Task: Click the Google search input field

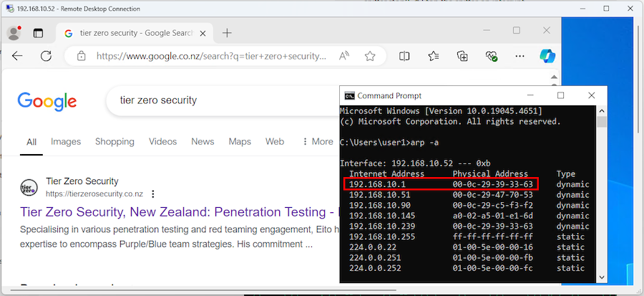Action: tap(215, 100)
